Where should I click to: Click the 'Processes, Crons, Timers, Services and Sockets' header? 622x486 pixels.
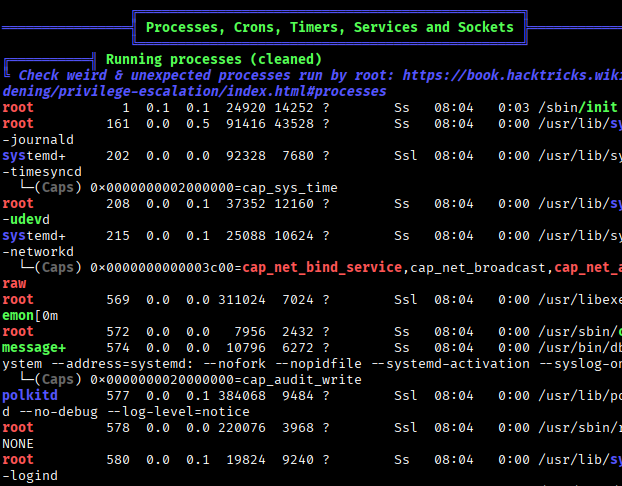(330, 27)
